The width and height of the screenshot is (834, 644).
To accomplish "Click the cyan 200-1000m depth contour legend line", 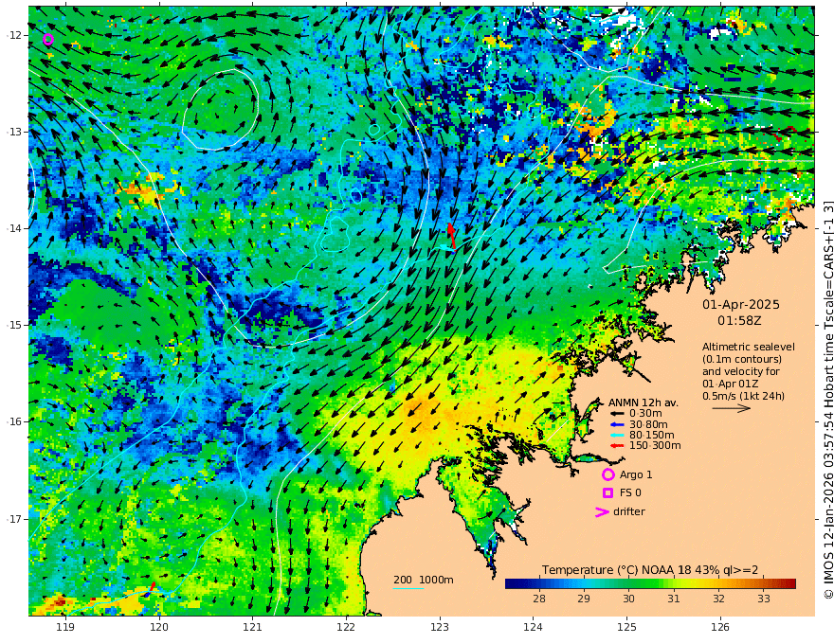I will pyautogui.click(x=408, y=588).
